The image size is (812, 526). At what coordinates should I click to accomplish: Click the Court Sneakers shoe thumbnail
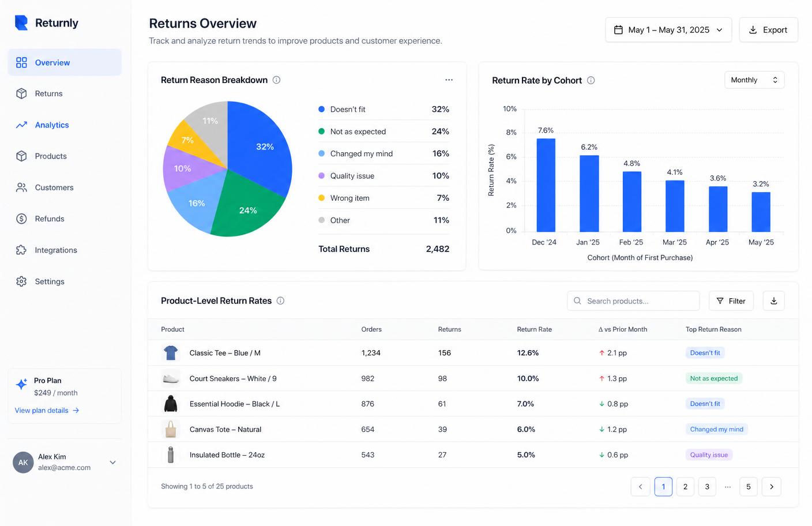171,378
